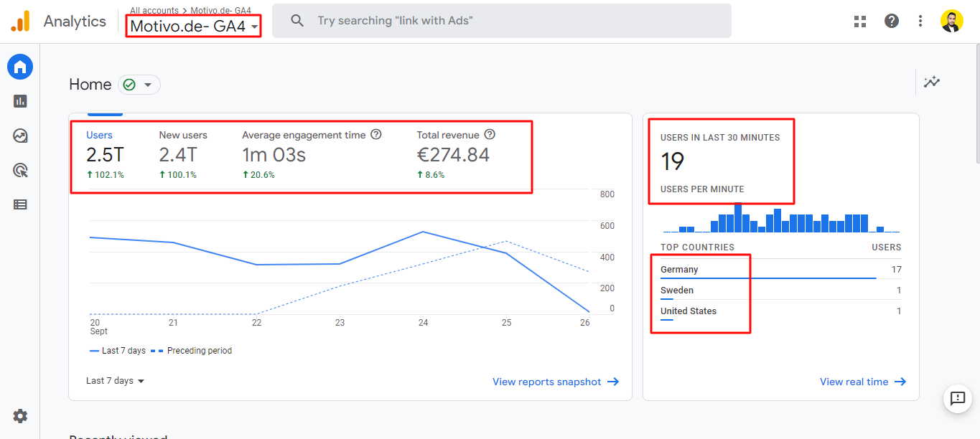Click the users in last 30 minutes value 19
The height and width of the screenshot is (439, 980).
tap(672, 162)
